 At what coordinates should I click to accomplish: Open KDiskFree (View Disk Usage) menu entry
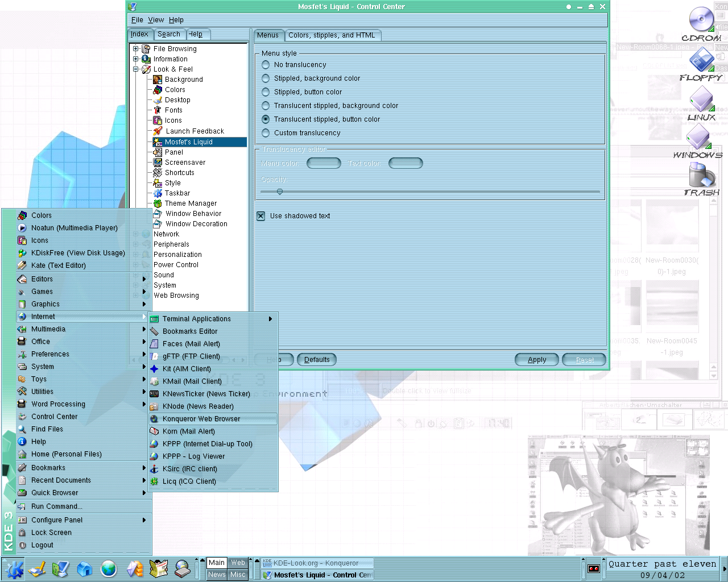pos(83,253)
